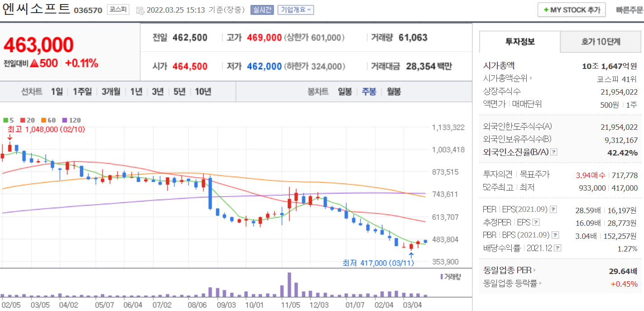Viewport: 644px width, 311px height.
Task: Click the 배당수익률 value 1.27%
Action: click(627, 249)
